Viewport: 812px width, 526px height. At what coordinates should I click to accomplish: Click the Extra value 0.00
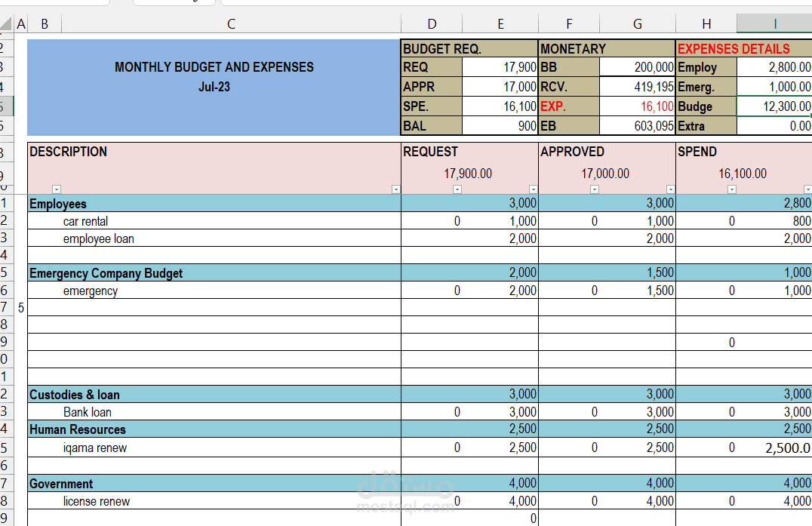[x=774, y=126]
